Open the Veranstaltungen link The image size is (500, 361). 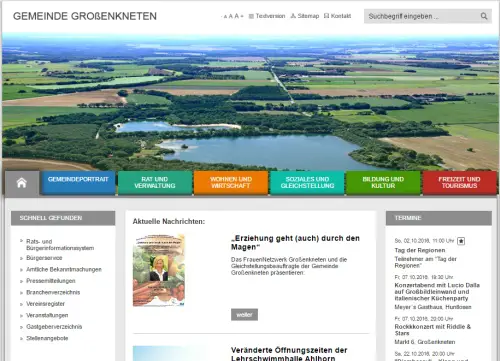click(47, 315)
